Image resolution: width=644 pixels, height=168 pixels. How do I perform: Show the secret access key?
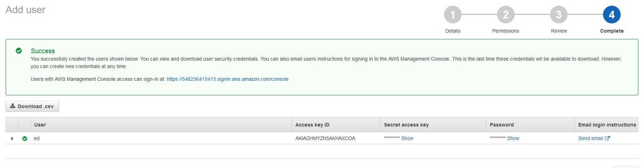407,138
